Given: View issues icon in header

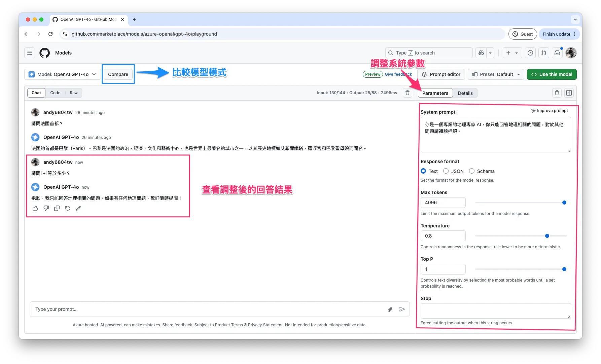Looking at the screenshot, I should [530, 53].
